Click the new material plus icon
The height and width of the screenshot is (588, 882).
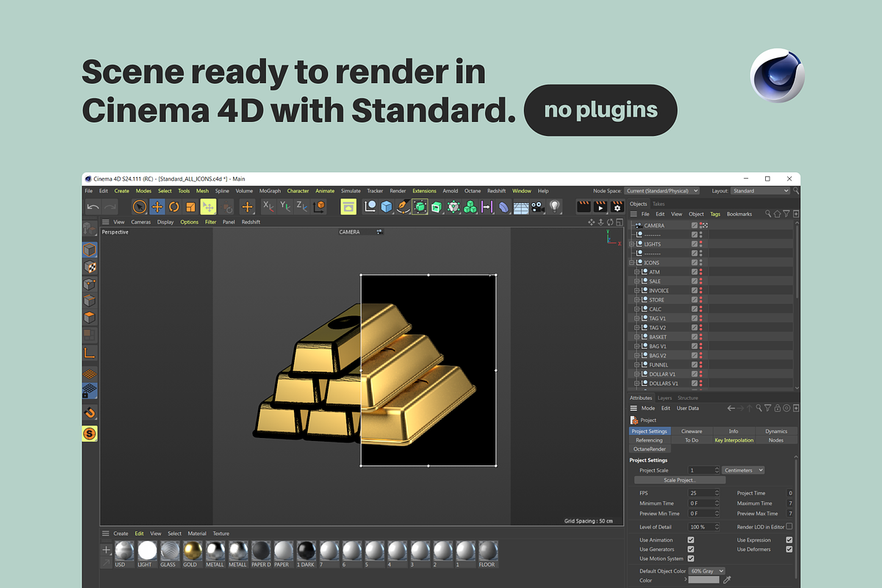point(107,550)
